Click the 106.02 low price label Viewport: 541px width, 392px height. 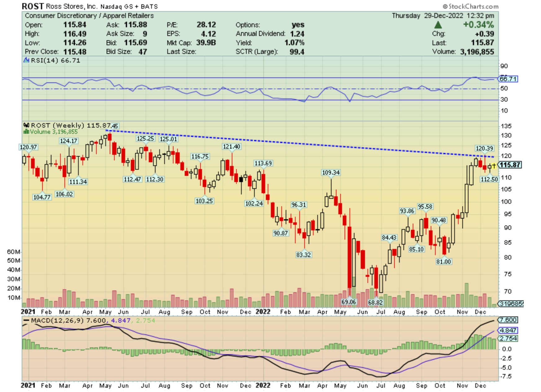[x=64, y=194]
